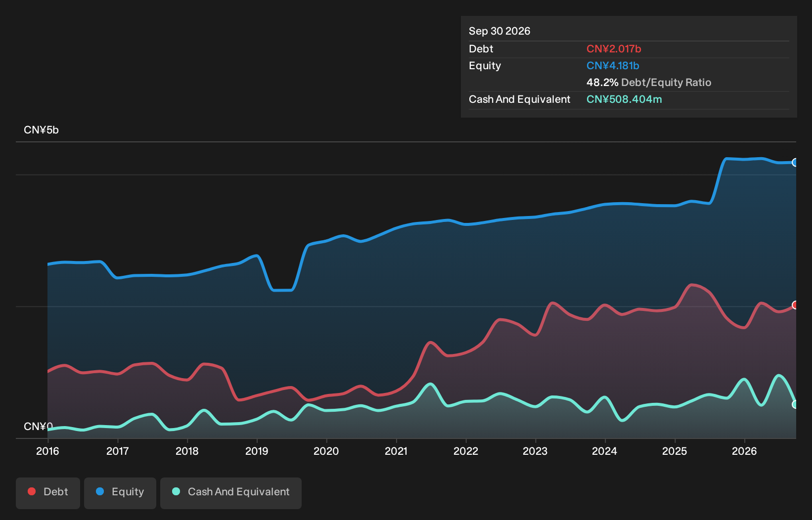Click the CN¥5b y-axis label
This screenshot has width=812, height=520.
click(41, 130)
